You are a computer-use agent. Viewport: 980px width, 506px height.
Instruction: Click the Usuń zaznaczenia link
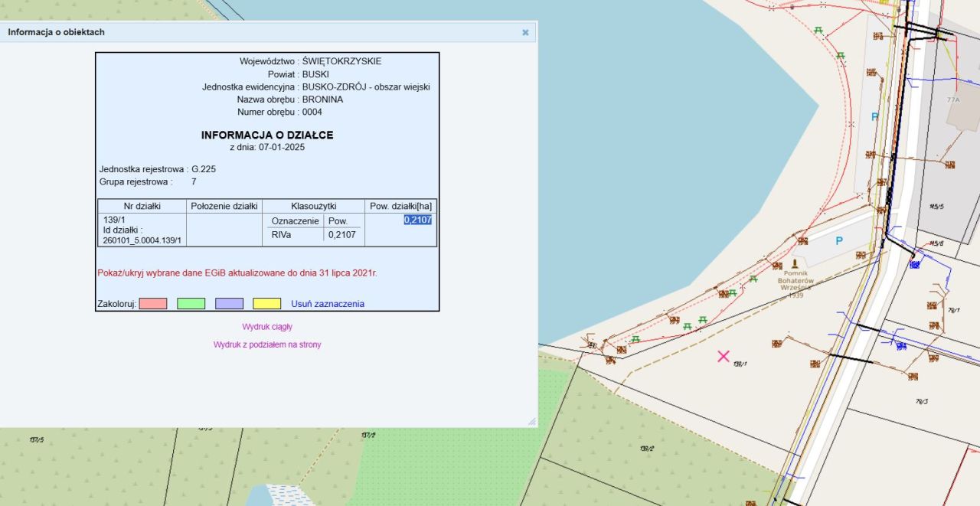click(x=328, y=304)
